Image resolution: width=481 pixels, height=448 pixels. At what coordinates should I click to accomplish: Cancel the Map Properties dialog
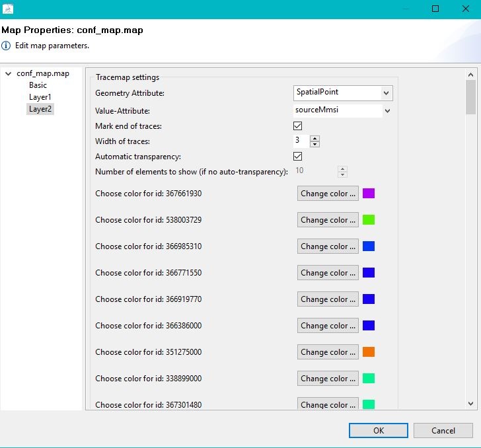click(x=443, y=430)
